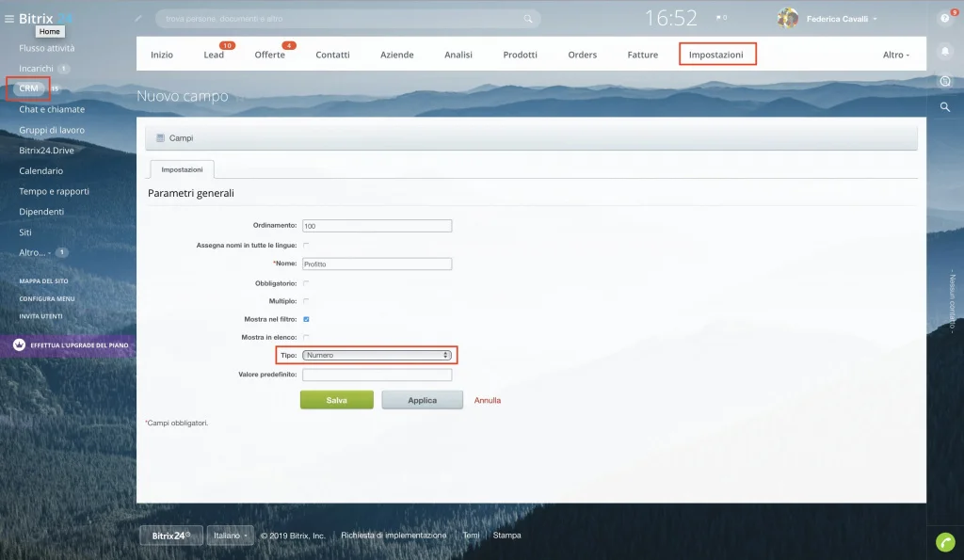Open Siti in sidebar
Image resolution: width=964 pixels, height=560 pixels.
point(25,232)
